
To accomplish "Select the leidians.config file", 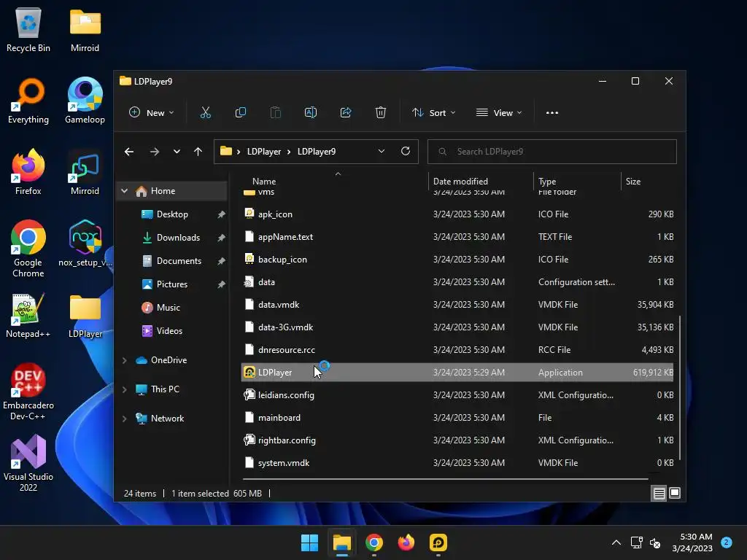I will pos(457,395).
